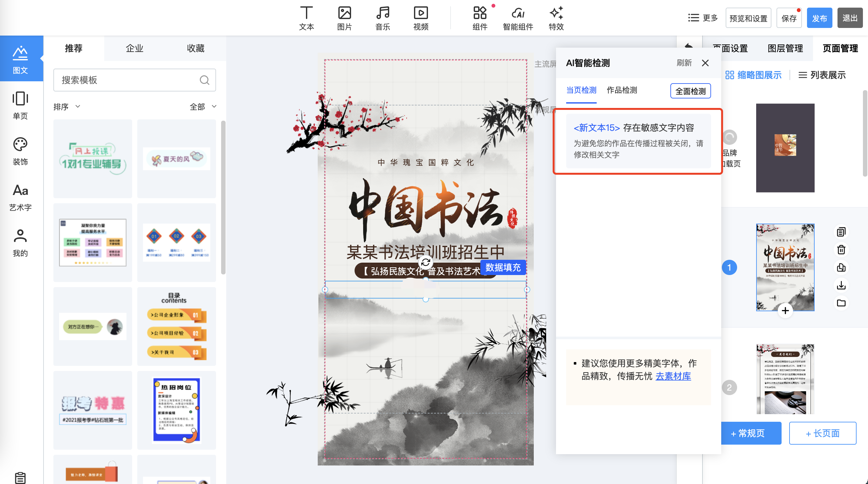Expand the 排序 sort dropdown

click(x=67, y=107)
